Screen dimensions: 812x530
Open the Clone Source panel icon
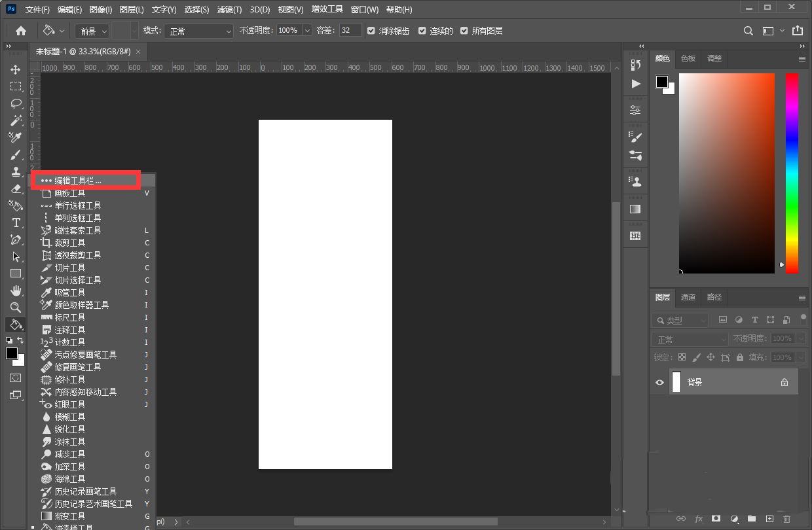click(635, 182)
